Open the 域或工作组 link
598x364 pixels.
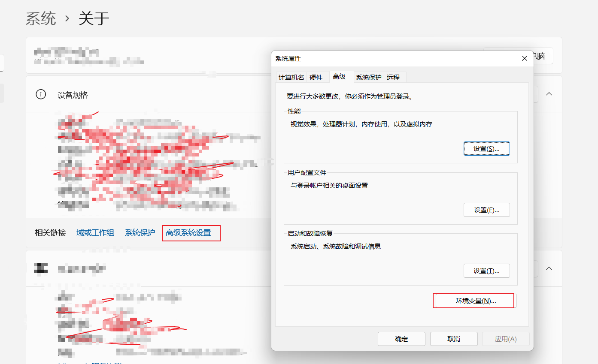(95, 233)
